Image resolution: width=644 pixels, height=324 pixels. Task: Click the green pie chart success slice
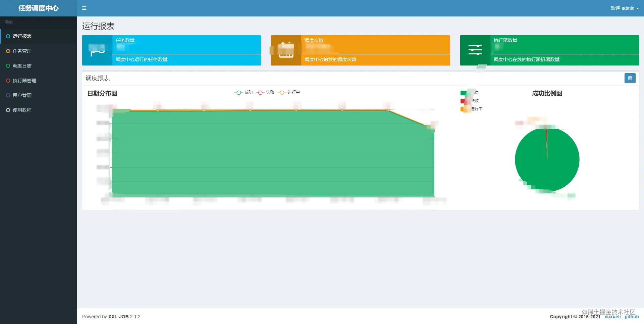point(547,160)
